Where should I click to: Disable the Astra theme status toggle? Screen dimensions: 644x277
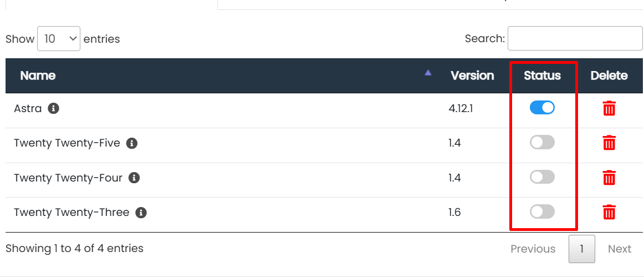point(542,108)
